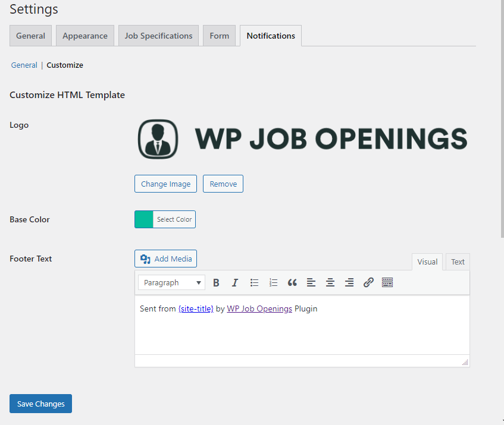Click inside the footer text editor area
504x425 pixels.
tap(302, 325)
